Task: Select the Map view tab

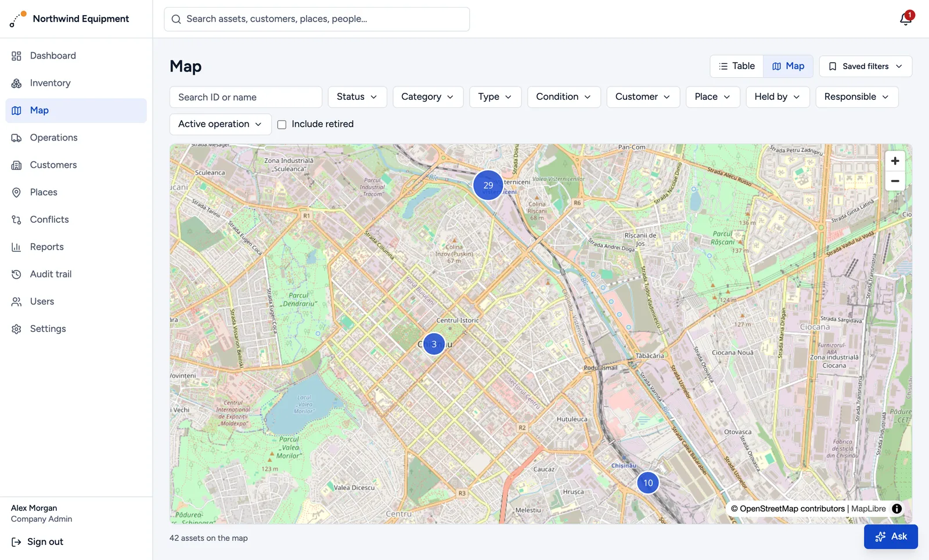Action: pyautogui.click(x=788, y=66)
